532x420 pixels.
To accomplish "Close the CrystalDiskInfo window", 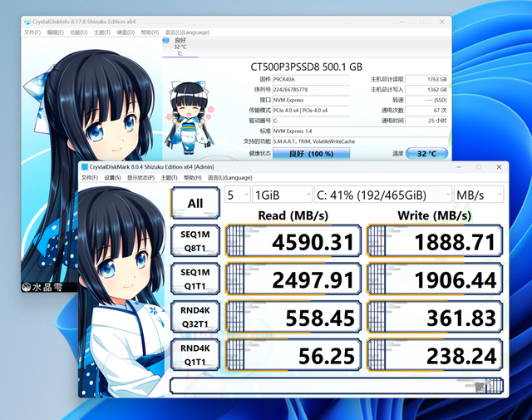I will tap(441, 22).
